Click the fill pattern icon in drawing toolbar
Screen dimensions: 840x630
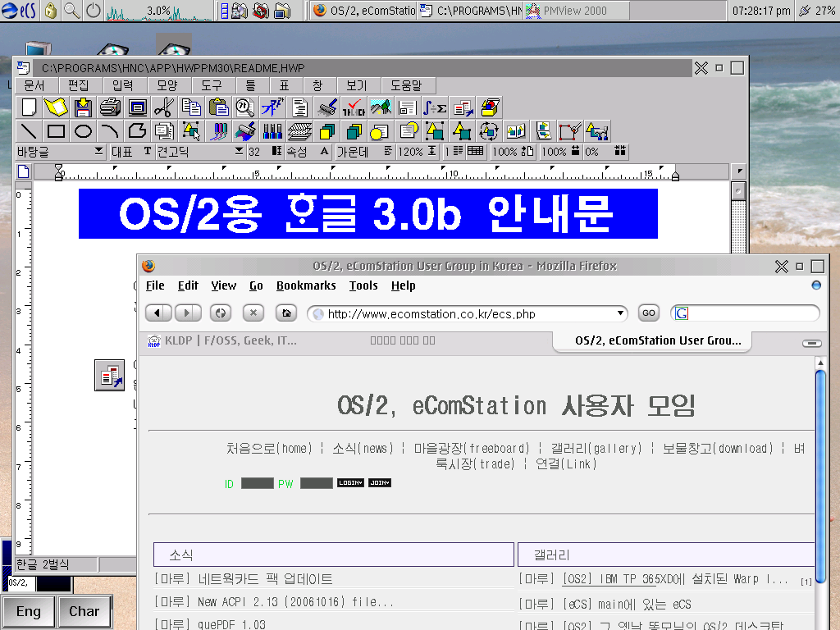pyautogui.click(x=299, y=131)
